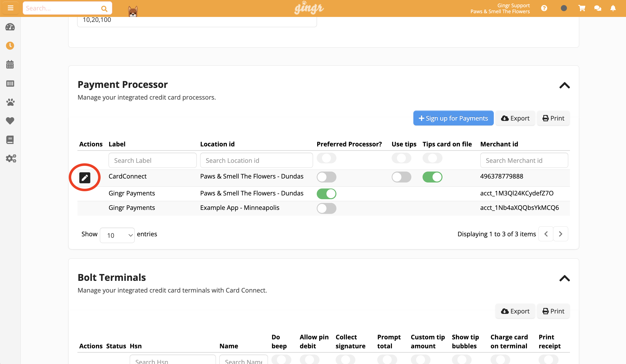
Task: Select merchant id 496378779888
Action: [x=501, y=176]
